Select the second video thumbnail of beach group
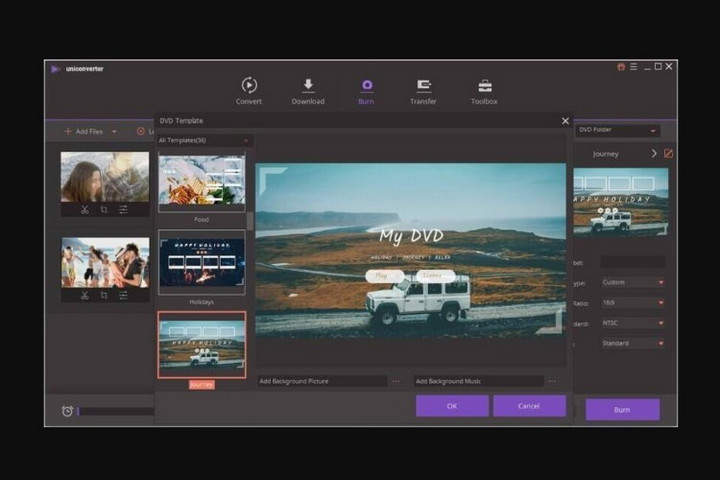 click(105, 262)
